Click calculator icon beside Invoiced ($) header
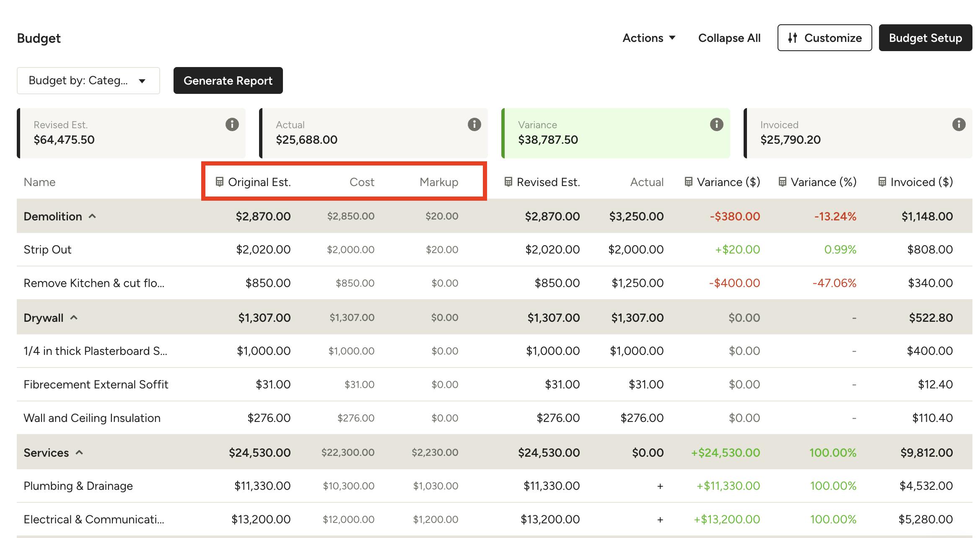 (x=882, y=182)
